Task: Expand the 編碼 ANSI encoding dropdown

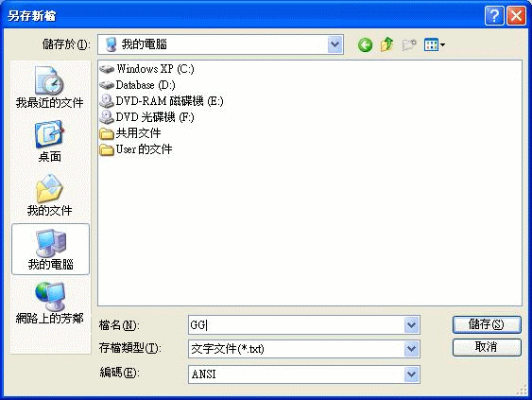Action: pos(411,374)
